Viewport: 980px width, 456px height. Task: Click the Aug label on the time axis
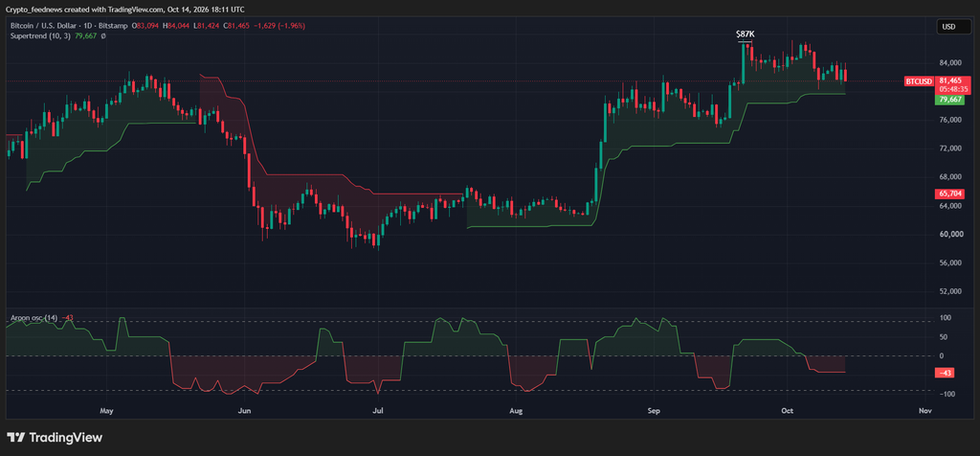coord(515,412)
